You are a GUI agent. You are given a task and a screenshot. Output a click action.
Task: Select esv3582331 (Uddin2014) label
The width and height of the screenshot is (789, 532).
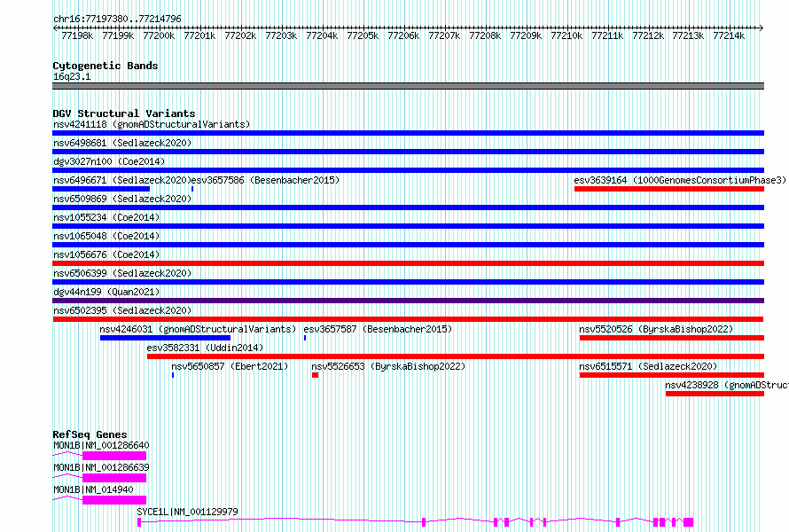click(x=205, y=348)
